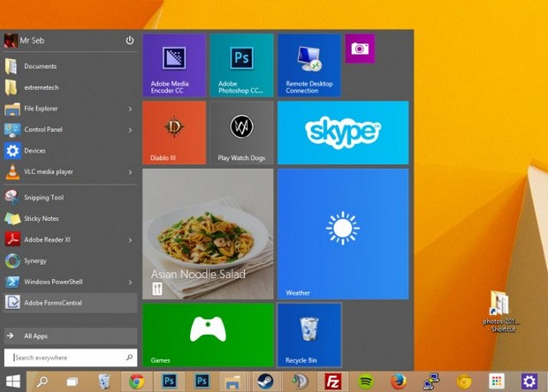Click the power button beside Mr Seb
Image resolution: width=548 pixels, height=392 pixels.
click(x=130, y=41)
